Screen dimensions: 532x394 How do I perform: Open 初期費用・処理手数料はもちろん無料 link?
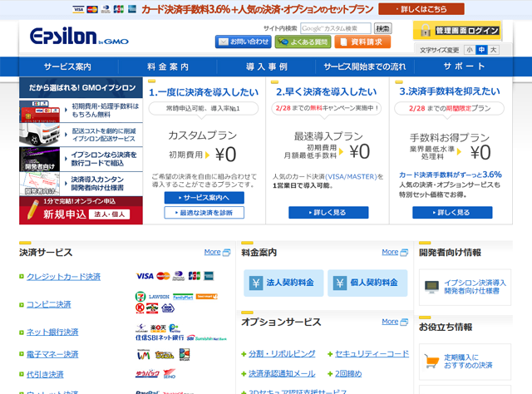click(x=106, y=111)
